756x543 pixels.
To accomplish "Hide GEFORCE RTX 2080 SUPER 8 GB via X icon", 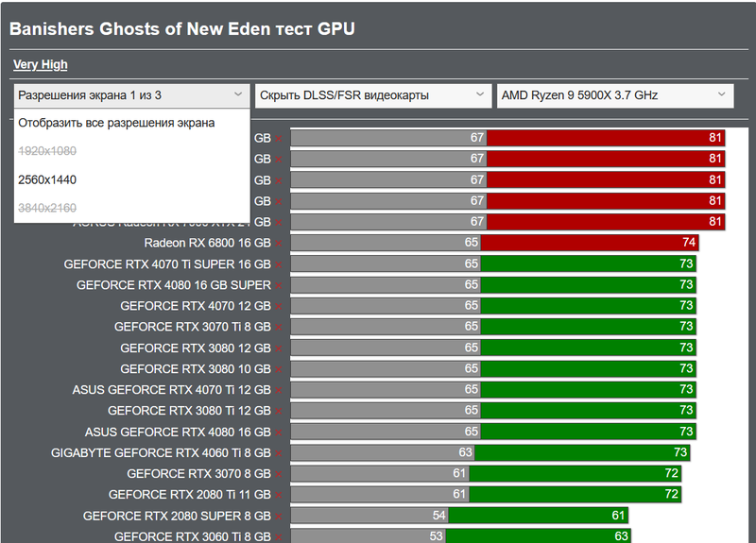I will click(x=279, y=517).
